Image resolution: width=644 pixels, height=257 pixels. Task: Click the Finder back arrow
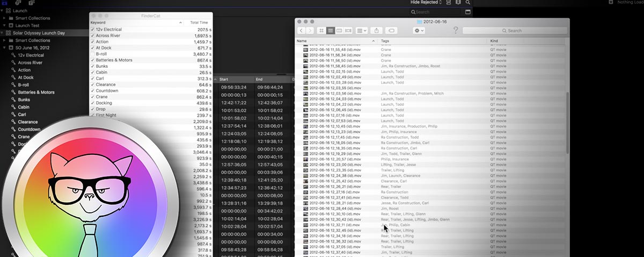click(x=302, y=31)
